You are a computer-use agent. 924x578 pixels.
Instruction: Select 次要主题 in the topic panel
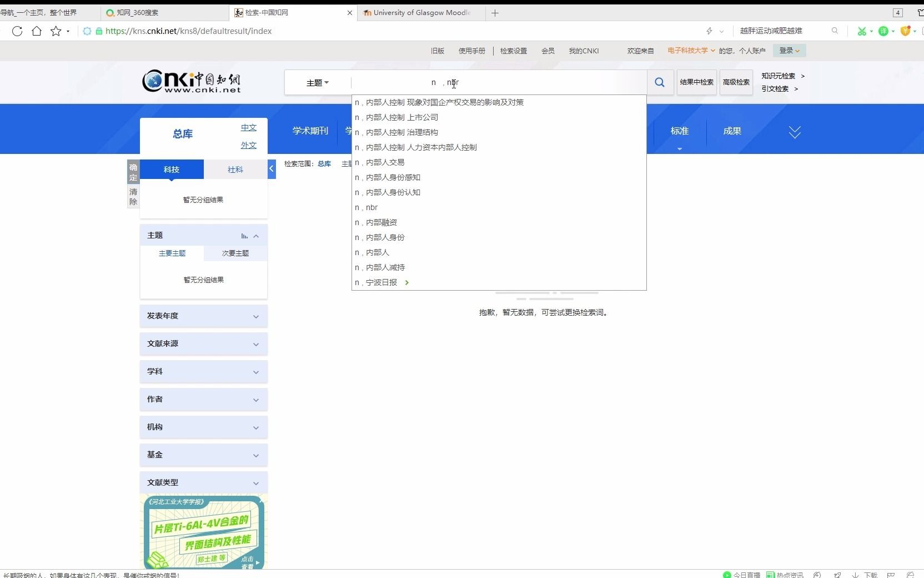click(x=234, y=253)
